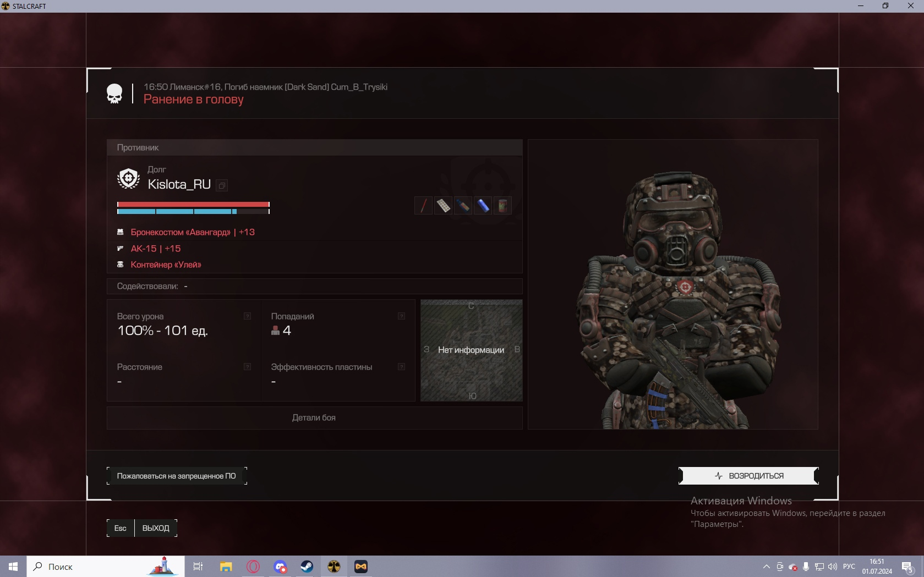The width and height of the screenshot is (924, 577).
Task: Click Пожаловаться на запрещенное ПО button
Action: click(177, 476)
